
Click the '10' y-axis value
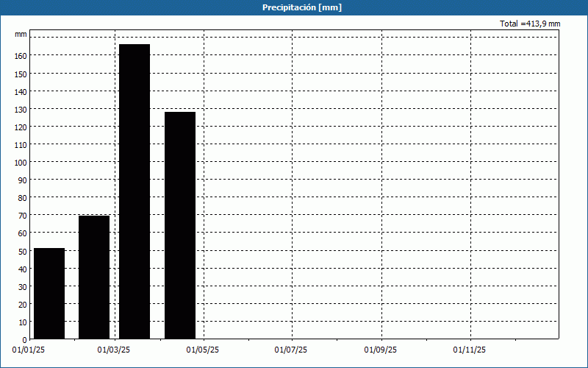(23, 322)
